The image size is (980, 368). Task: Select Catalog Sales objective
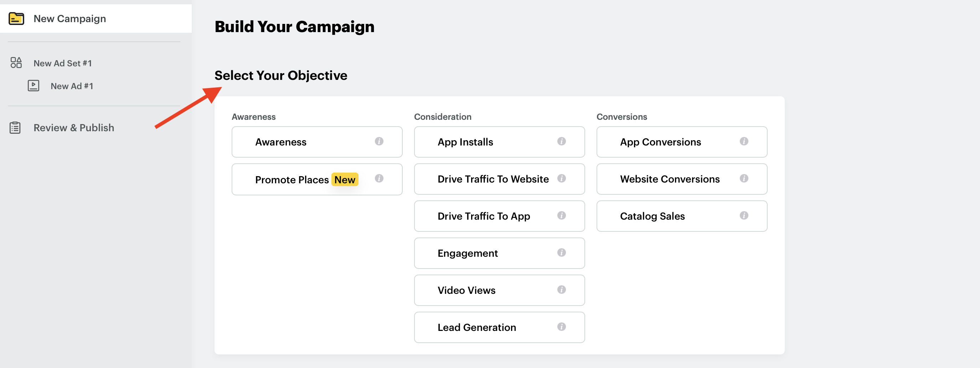point(682,216)
